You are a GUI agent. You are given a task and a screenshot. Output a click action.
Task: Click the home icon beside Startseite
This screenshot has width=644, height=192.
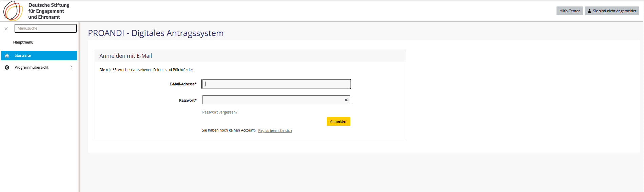[x=7, y=56]
